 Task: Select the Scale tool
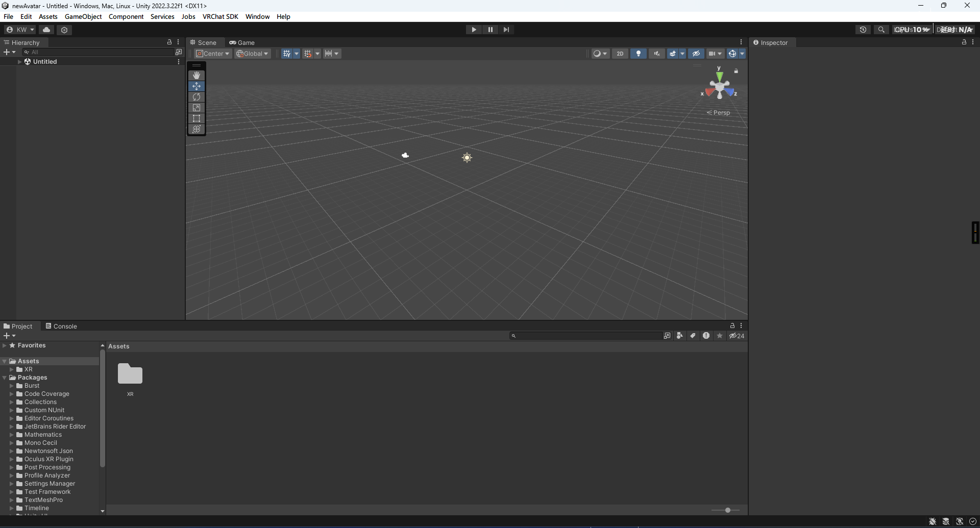pyautogui.click(x=197, y=108)
